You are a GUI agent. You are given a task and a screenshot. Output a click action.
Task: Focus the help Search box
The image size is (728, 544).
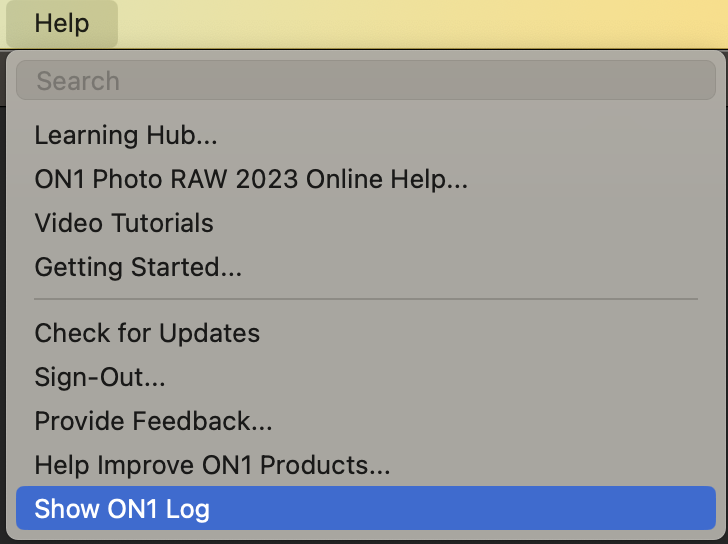pos(365,81)
